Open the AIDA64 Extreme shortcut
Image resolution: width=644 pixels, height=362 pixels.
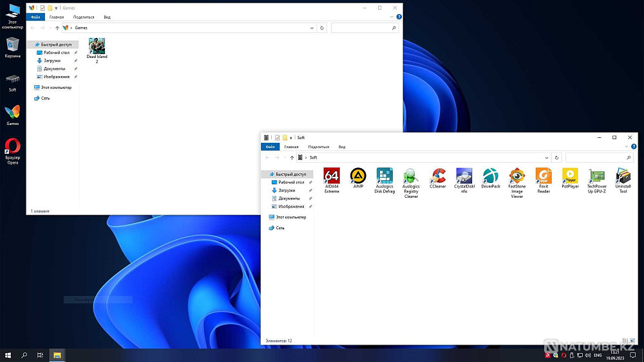(x=332, y=180)
